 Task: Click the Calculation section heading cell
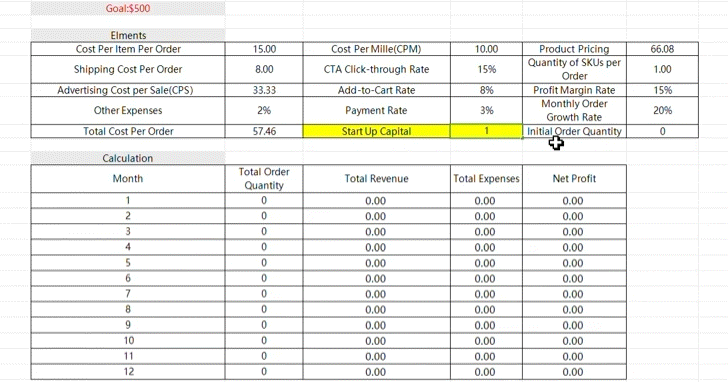pos(128,158)
